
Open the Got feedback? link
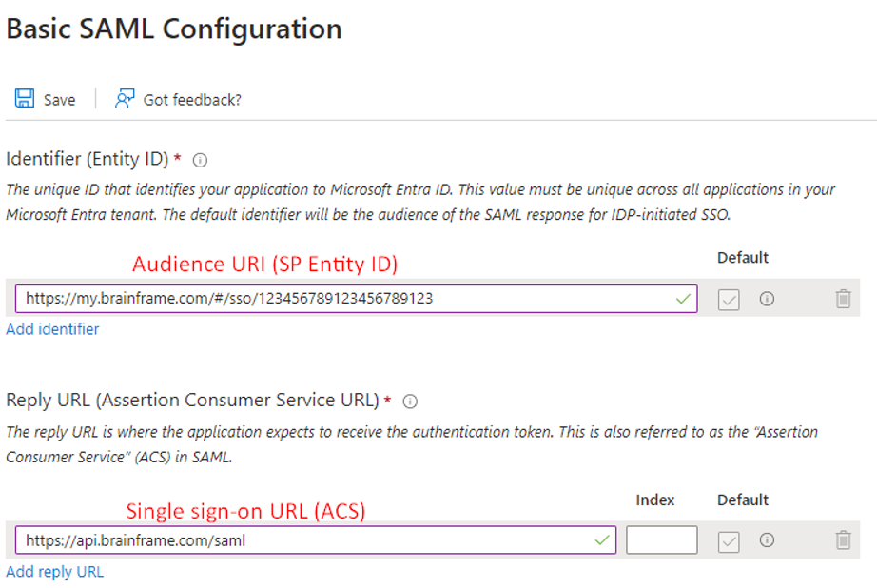[191, 100]
